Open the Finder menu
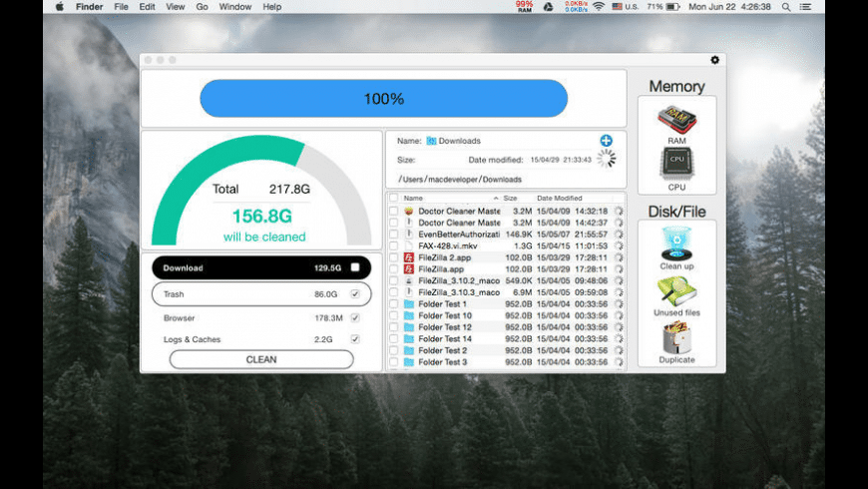 point(89,7)
